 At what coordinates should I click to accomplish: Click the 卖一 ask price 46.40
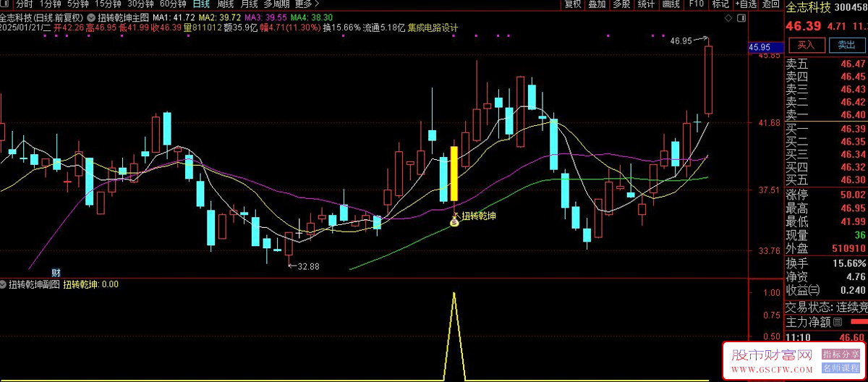(x=854, y=114)
